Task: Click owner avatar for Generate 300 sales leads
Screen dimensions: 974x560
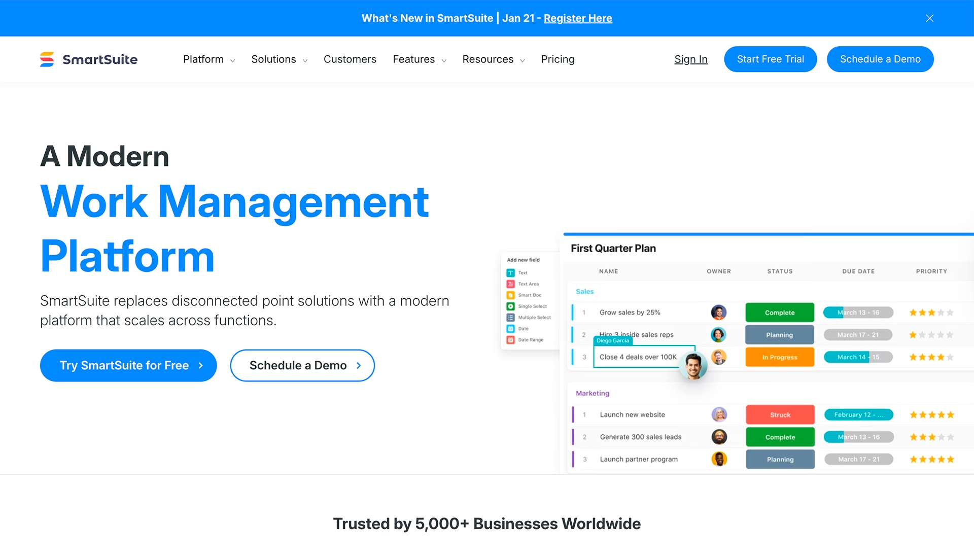Action: point(719,437)
